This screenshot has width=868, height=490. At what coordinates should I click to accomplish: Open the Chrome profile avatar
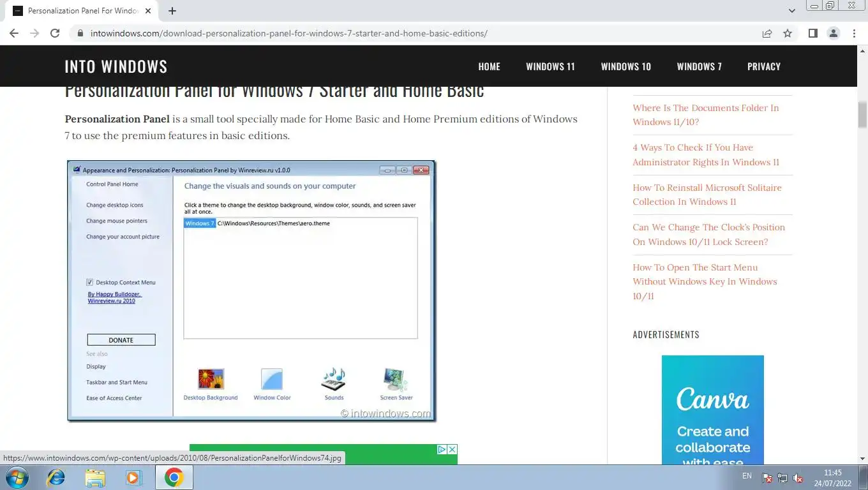point(833,33)
